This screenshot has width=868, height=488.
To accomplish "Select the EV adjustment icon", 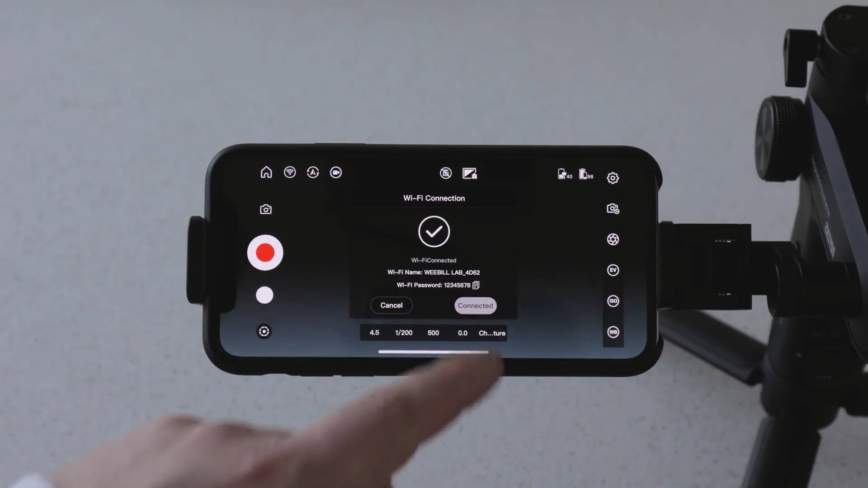I will (x=613, y=270).
